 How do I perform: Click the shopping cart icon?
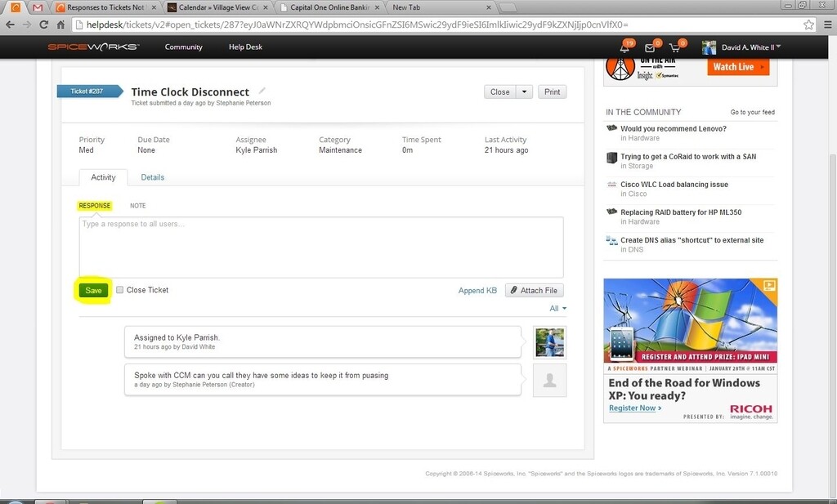tap(674, 47)
